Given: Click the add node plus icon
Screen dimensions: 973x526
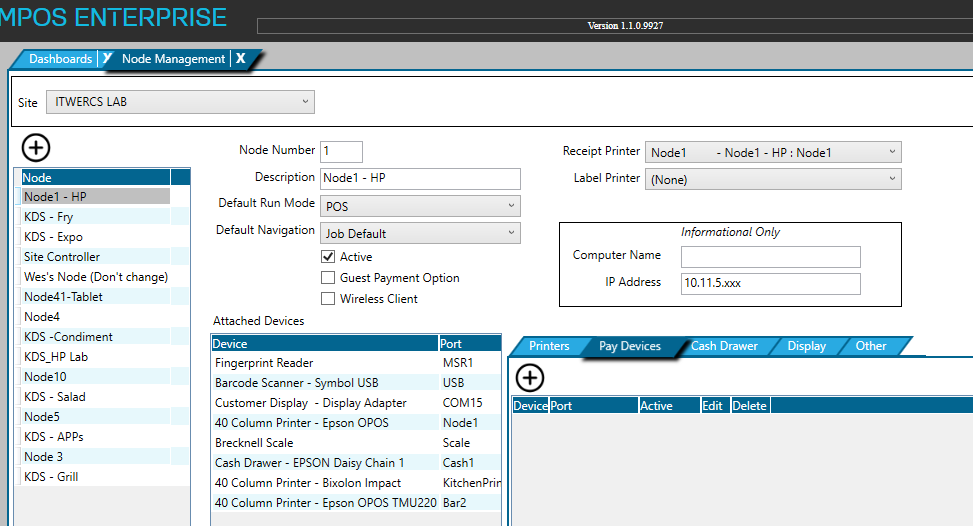Looking at the screenshot, I should (x=36, y=148).
